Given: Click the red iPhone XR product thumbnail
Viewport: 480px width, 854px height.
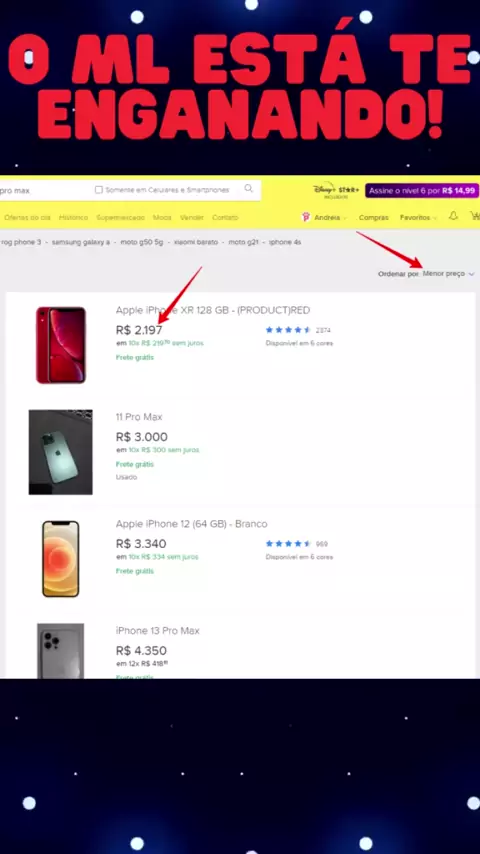Looking at the screenshot, I should point(60,345).
